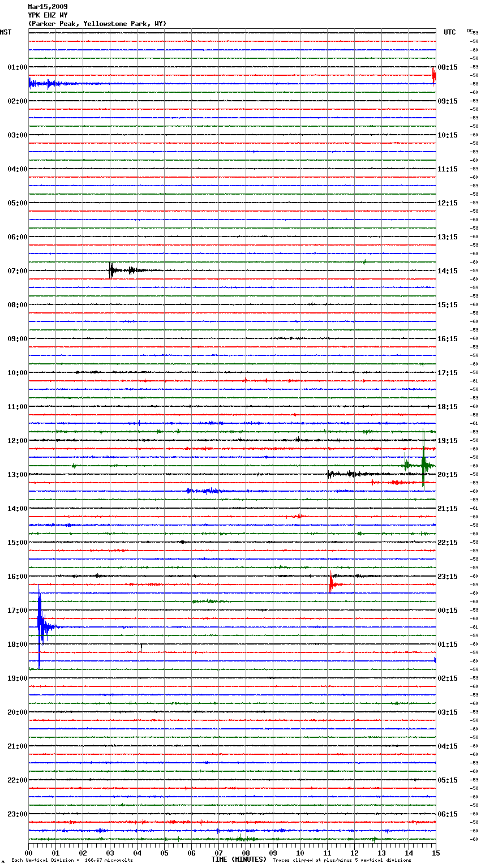Select the 01:00 MST time label
481x868 pixels.
point(18,67)
